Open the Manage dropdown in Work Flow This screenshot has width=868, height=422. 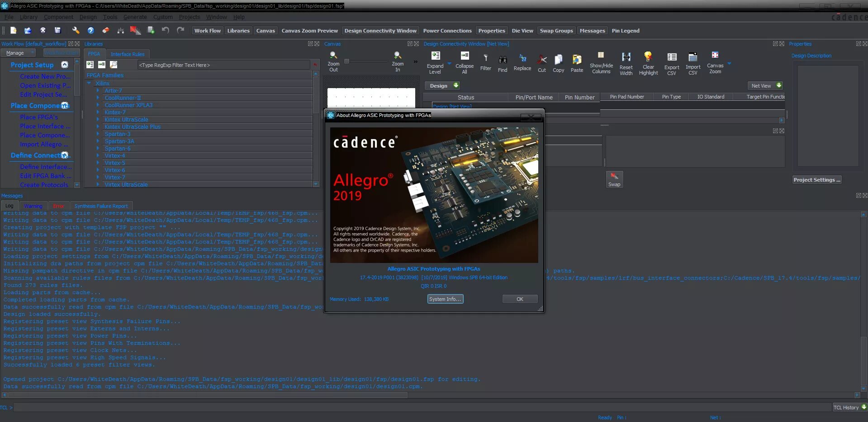pos(18,53)
